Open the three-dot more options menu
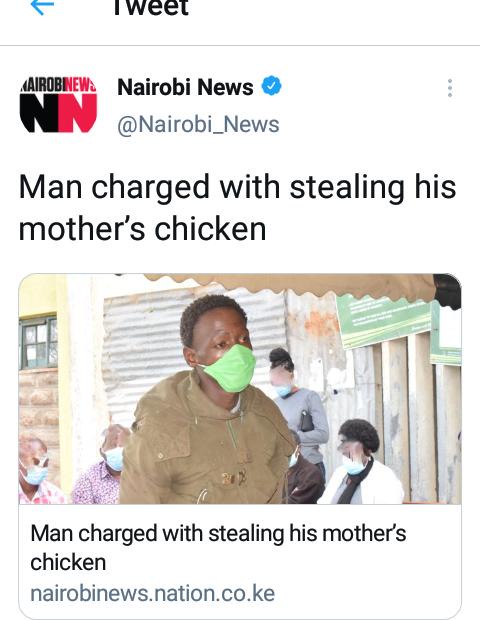480x620 pixels. pyautogui.click(x=450, y=88)
